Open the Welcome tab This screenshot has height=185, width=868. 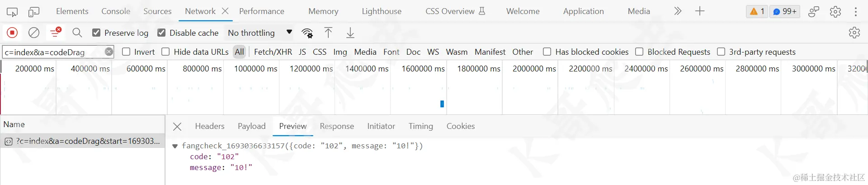[x=523, y=11]
